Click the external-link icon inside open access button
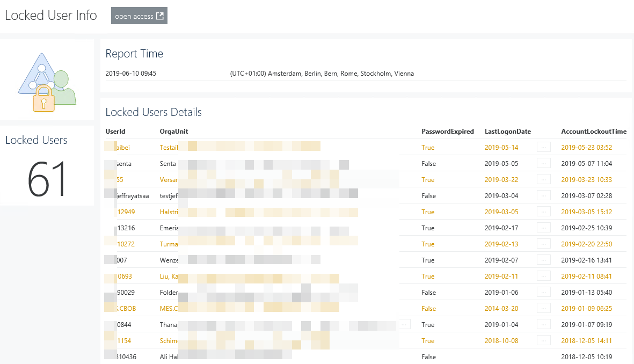Screen dimensions: 634x364 [159, 15]
